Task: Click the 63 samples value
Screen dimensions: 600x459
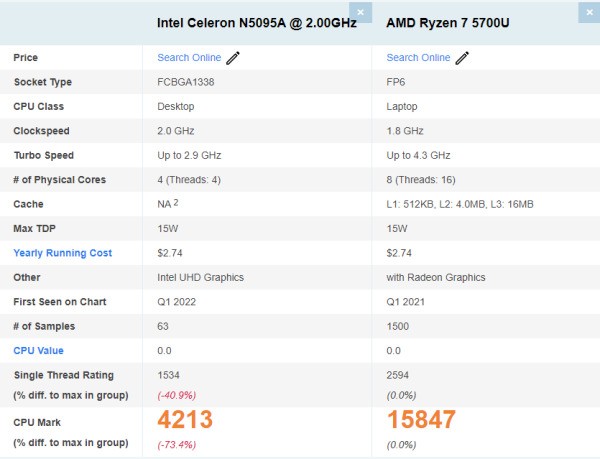Action: 163,326
